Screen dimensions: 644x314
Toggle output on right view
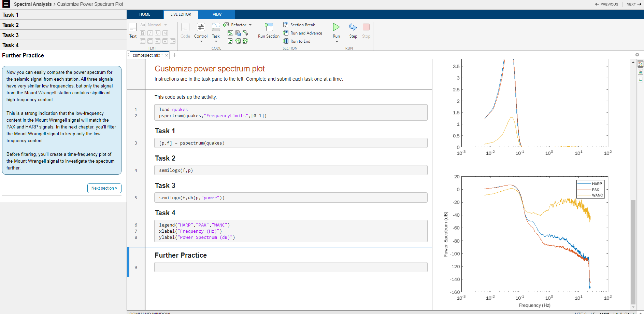640,64
